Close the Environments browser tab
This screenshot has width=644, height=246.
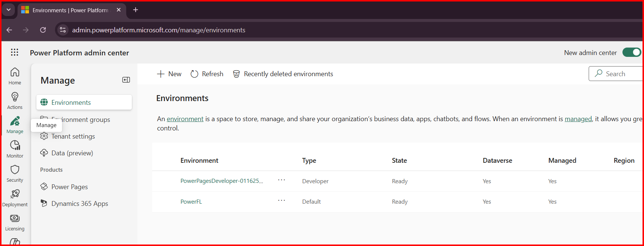pyautogui.click(x=119, y=10)
